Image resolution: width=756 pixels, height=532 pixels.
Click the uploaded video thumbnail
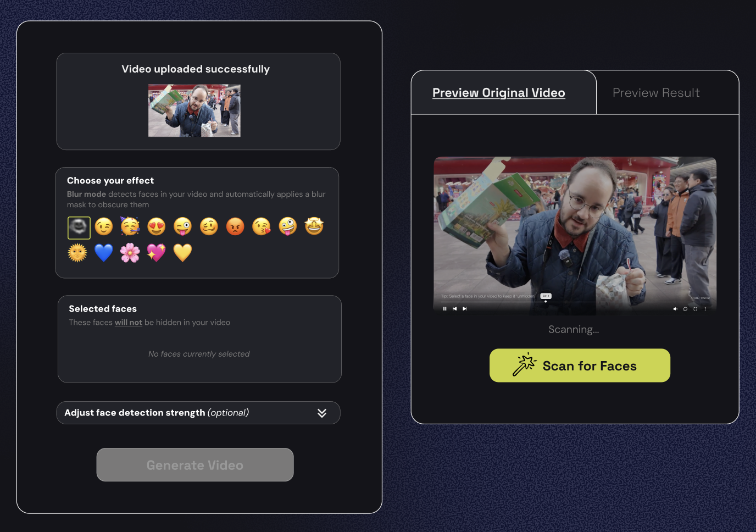tap(194, 110)
